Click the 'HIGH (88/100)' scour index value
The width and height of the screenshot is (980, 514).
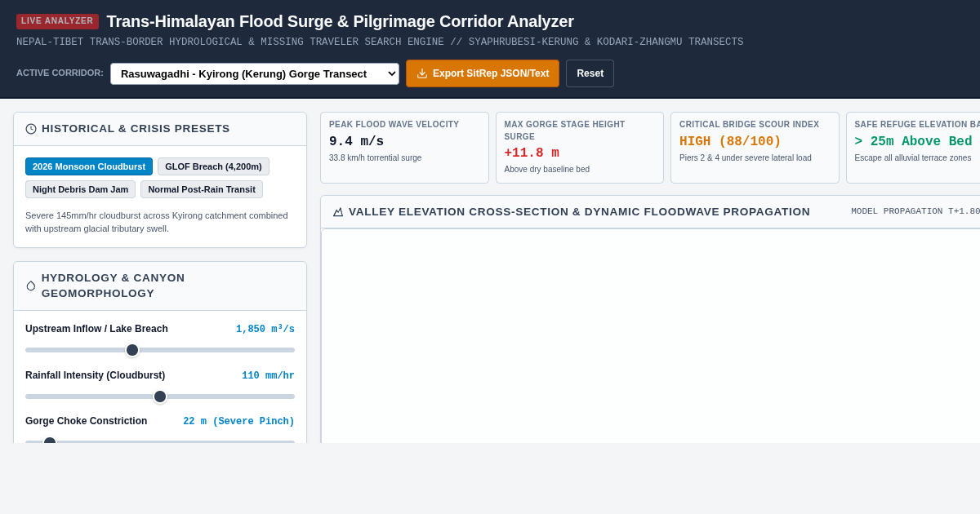[730, 141]
